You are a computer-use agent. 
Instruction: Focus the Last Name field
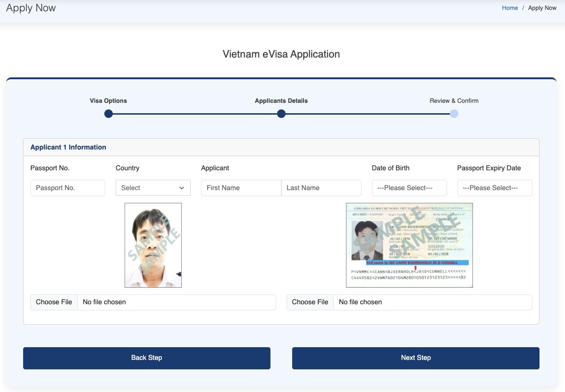click(321, 188)
